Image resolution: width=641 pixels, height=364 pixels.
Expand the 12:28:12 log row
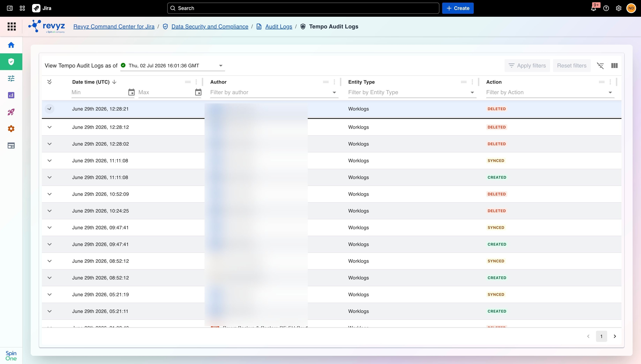[x=50, y=127]
